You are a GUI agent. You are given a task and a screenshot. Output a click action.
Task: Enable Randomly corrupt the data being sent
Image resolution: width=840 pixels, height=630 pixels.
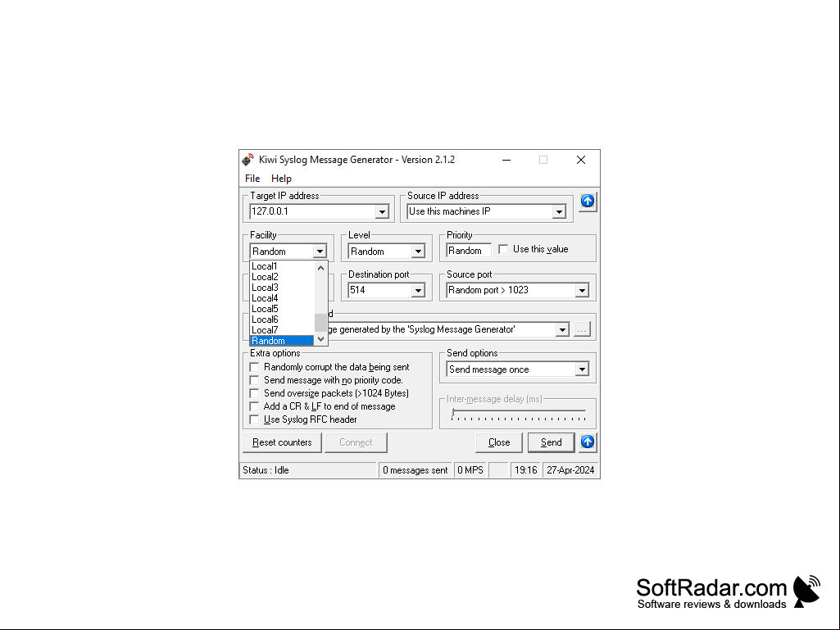click(255, 367)
